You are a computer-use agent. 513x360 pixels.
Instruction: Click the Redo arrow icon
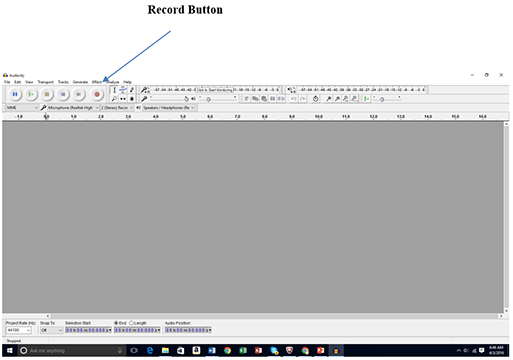pos(302,99)
